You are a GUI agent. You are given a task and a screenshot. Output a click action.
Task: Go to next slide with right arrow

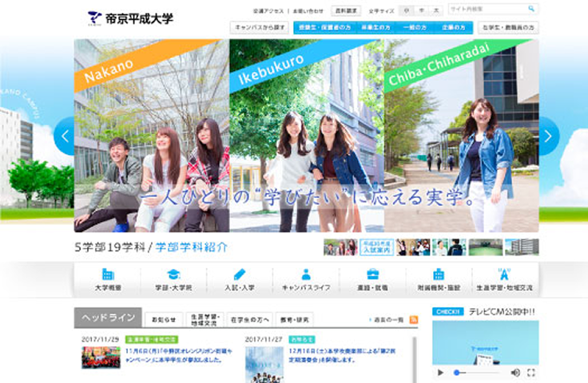click(548, 136)
